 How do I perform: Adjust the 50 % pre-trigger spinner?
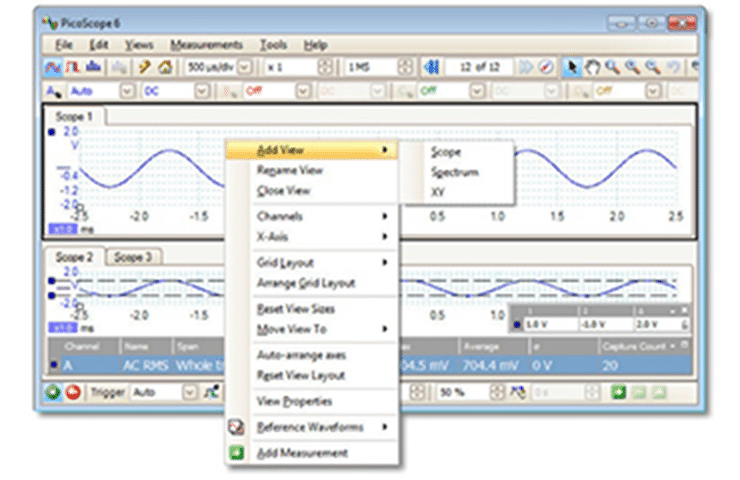coord(496,392)
